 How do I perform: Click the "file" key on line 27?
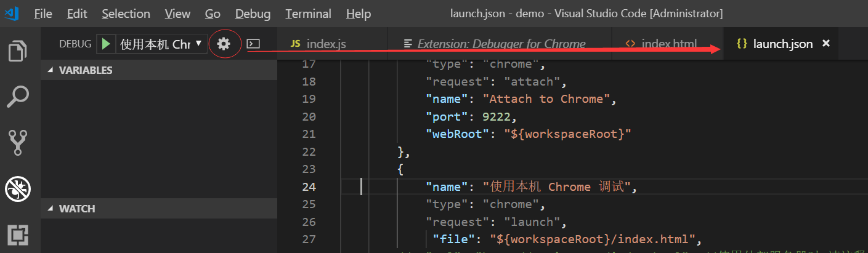tap(455, 239)
